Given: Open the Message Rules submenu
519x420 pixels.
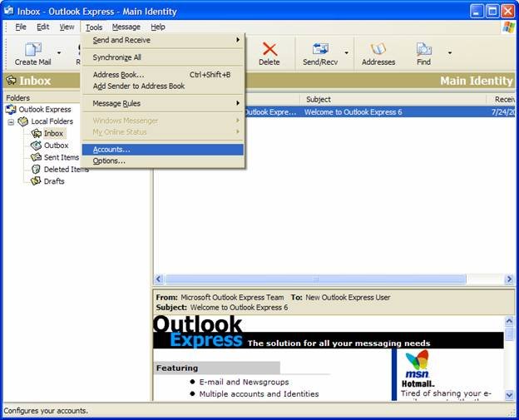Looking at the screenshot, I should [x=116, y=103].
